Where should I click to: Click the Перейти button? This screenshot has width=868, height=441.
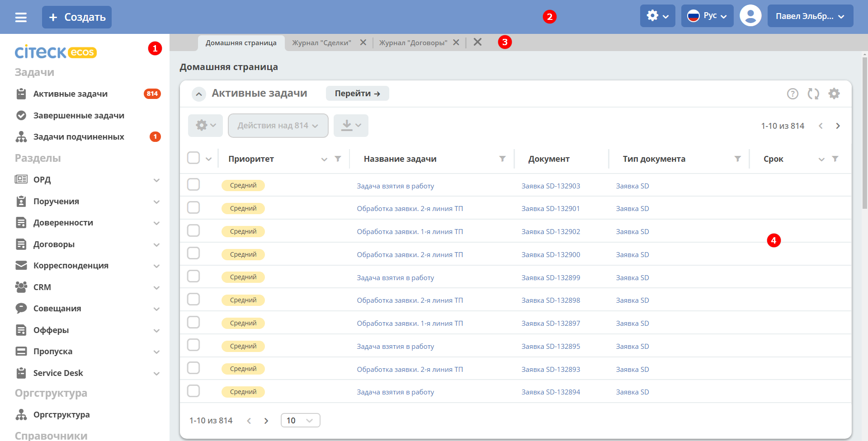click(x=358, y=94)
